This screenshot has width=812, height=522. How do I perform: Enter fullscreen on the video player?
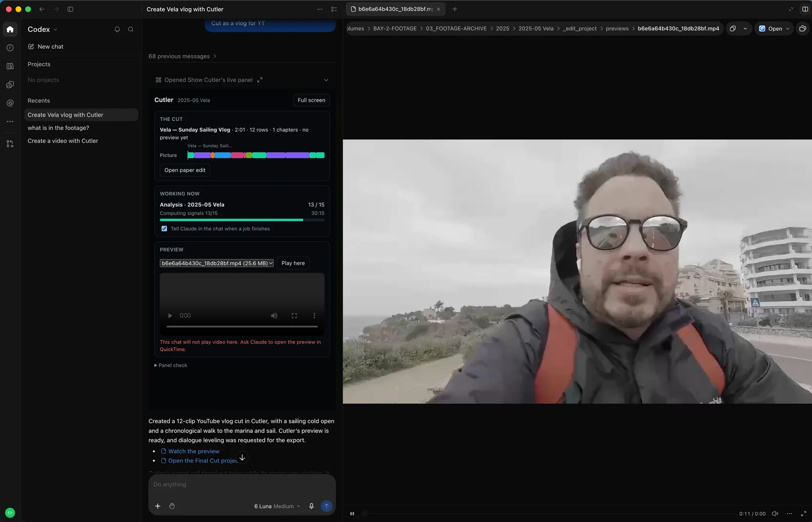click(803, 513)
